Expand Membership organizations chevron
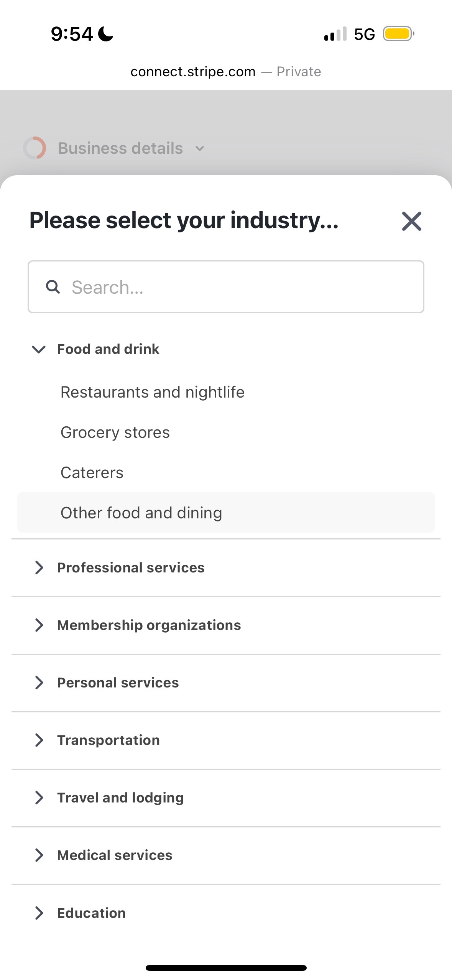The image size is (452, 980). point(39,625)
